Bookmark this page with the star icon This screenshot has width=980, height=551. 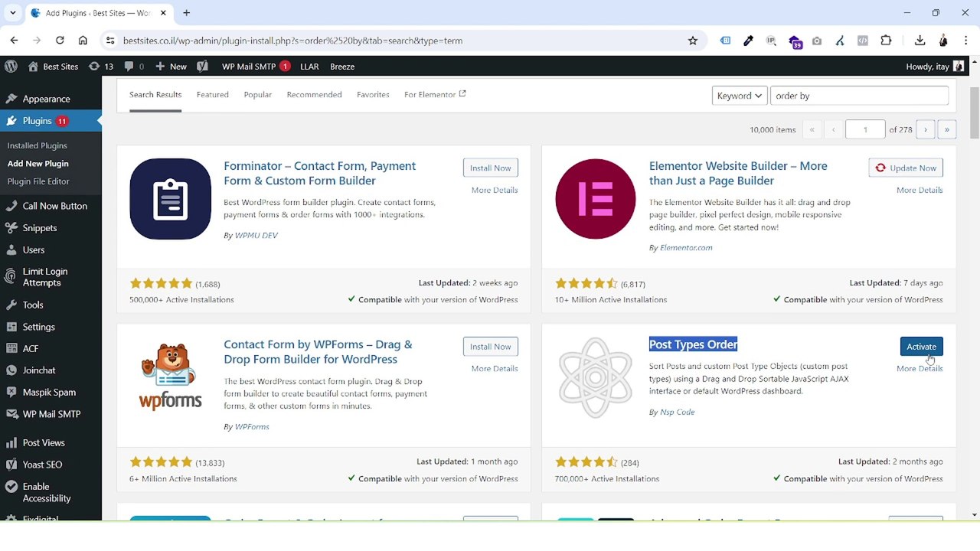click(693, 41)
